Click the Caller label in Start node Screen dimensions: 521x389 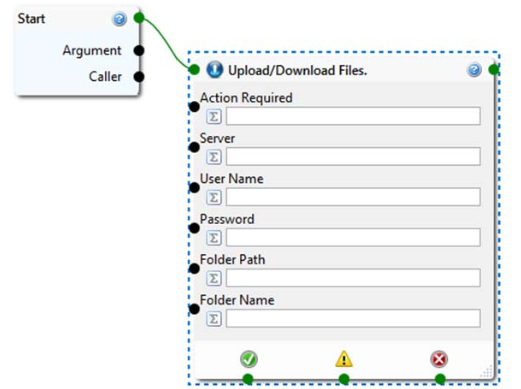point(105,77)
